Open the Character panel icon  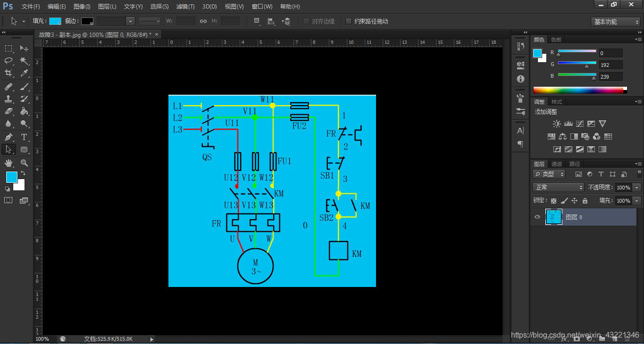tap(520, 131)
